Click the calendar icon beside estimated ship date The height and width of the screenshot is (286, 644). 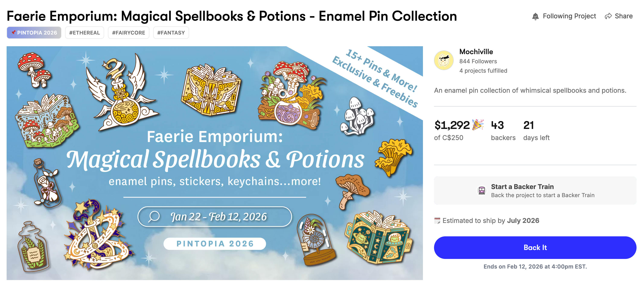point(437,221)
